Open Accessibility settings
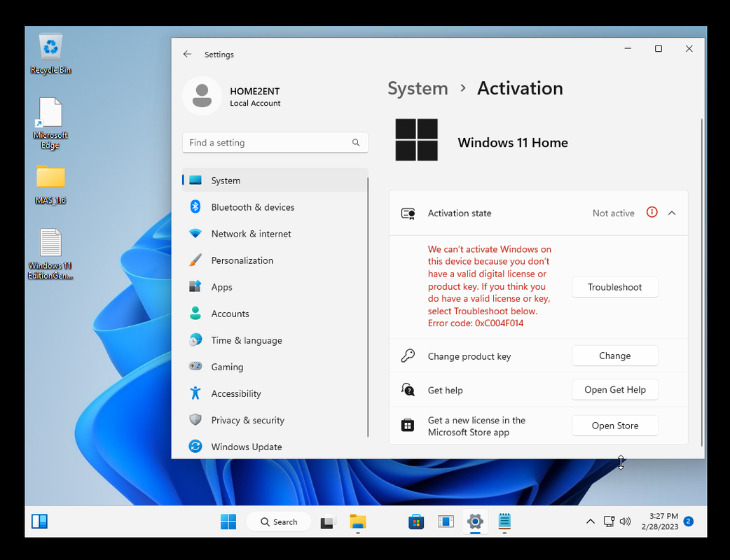 click(x=275, y=393)
